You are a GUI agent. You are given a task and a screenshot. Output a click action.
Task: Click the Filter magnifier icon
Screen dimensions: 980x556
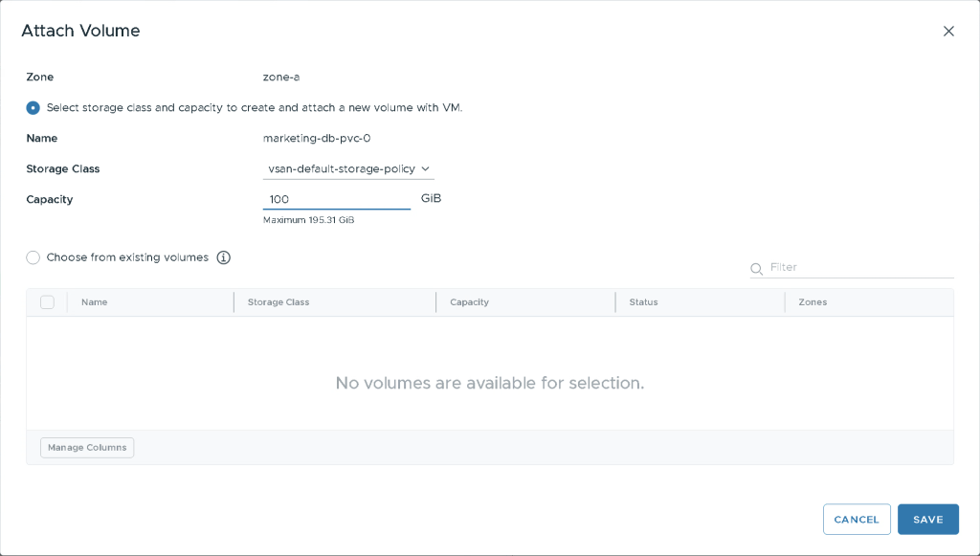click(x=757, y=268)
